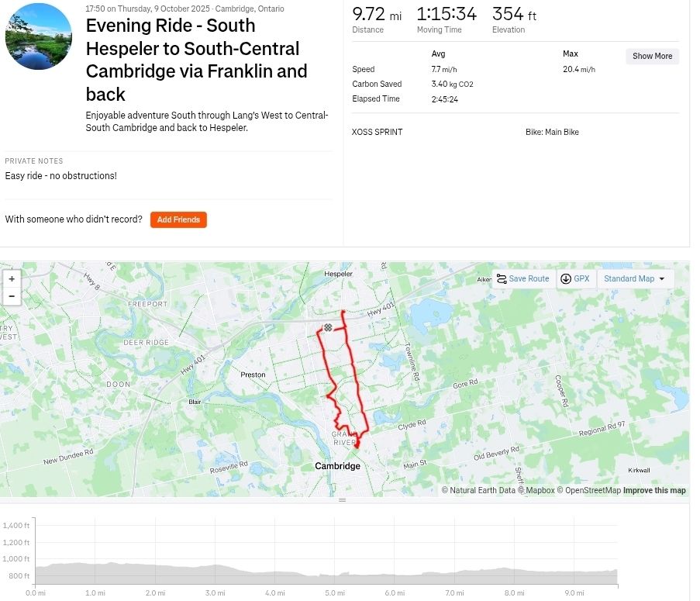The width and height of the screenshot is (700, 601).
Task: Zoom in on the route map
Action: [12, 278]
